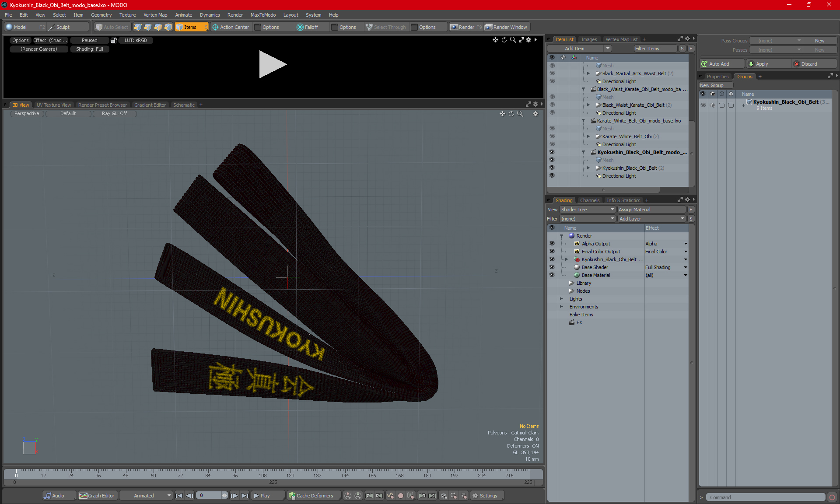Open Pass Groups dropdown
Screen dimensions: 840x504
pos(776,41)
